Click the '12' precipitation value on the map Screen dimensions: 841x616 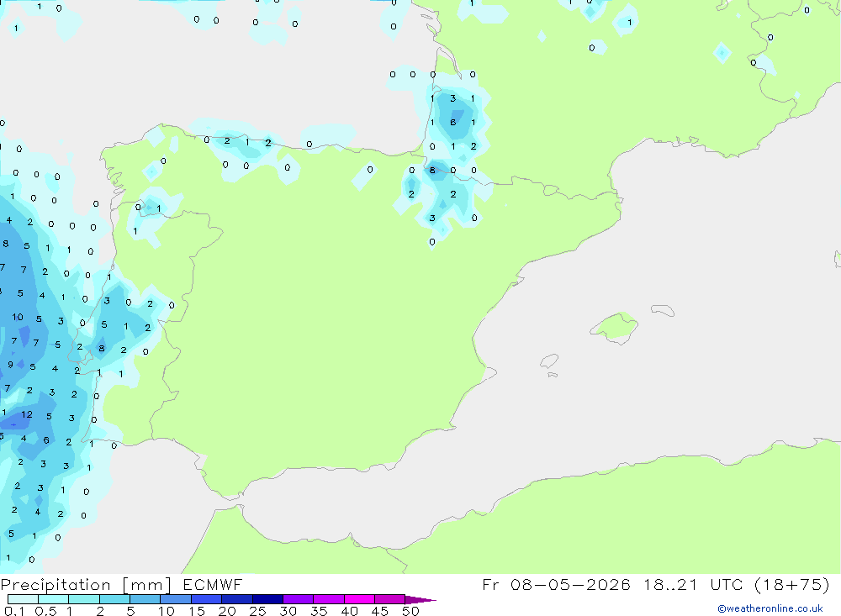(x=27, y=414)
